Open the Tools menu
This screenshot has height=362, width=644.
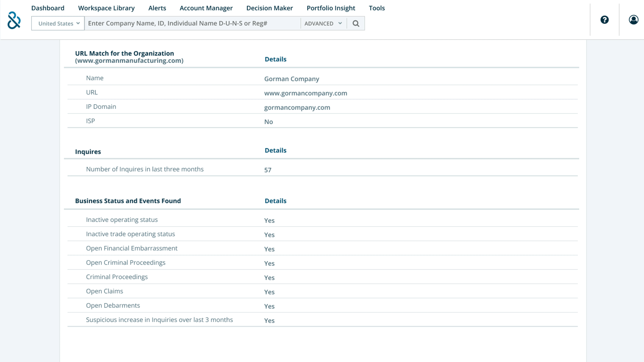(x=377, y=8)
